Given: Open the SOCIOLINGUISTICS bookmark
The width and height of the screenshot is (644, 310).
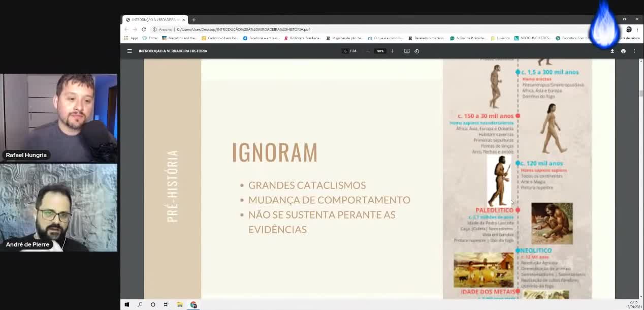Looking at the screenshot, I should pyautogui.click(x=533, y=38).
